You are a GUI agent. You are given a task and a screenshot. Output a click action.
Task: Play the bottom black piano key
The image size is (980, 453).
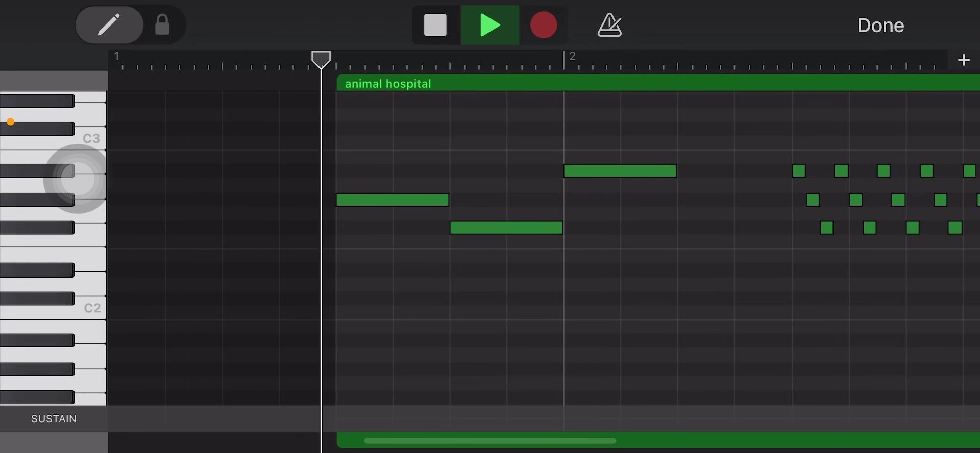pyautogui.click(x=37, y=397)
